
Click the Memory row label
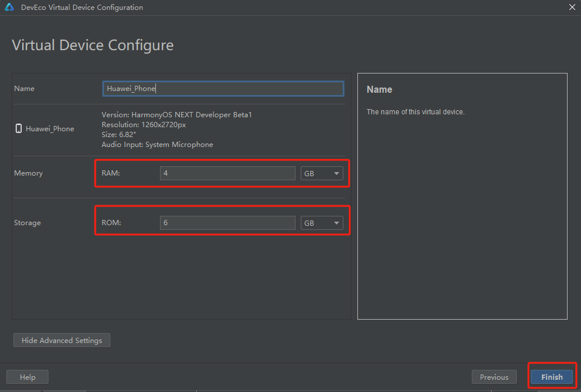[x=28, y=173]
